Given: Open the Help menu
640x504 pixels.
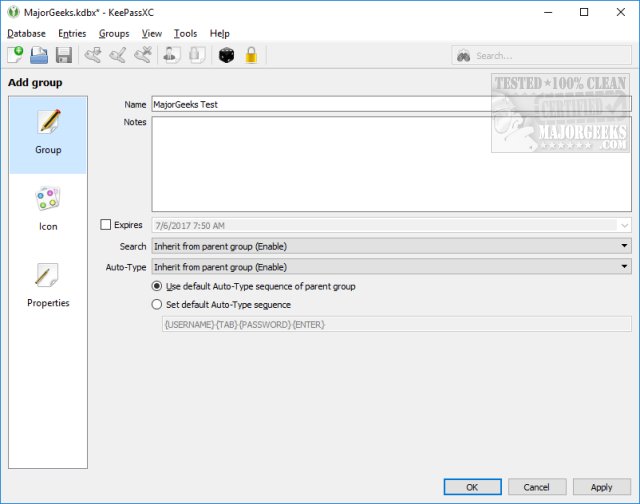Looking at the screenshot, I should (x=220, y=33).
